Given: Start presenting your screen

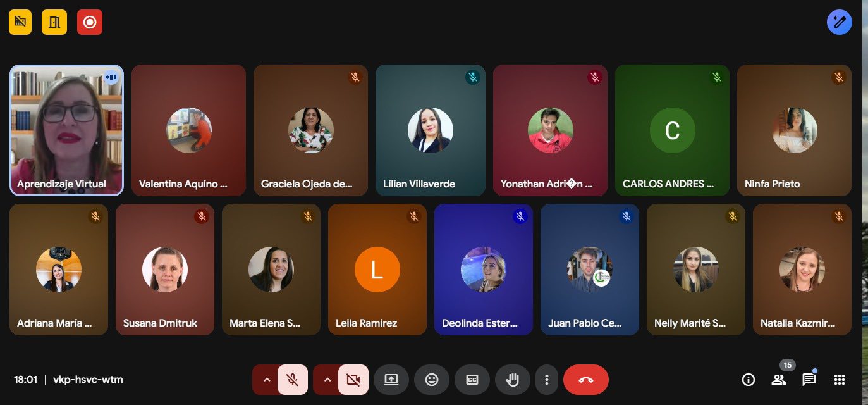Looking at the screenshot, I should [391, 380].
